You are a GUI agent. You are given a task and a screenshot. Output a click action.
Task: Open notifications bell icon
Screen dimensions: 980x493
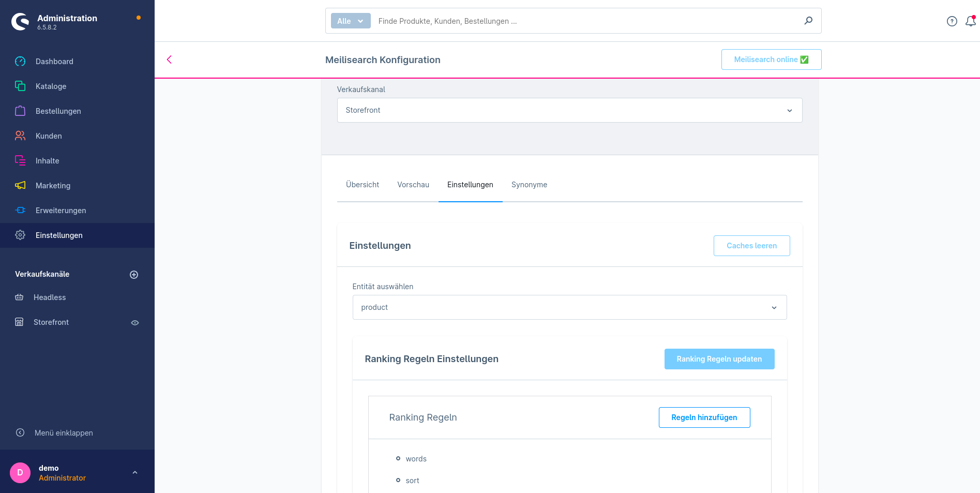[x=971, y=21]
